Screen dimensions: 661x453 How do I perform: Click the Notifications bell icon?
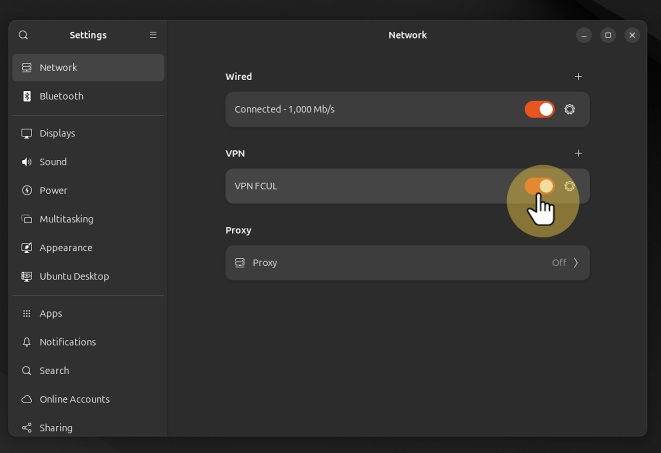point(27,342)
